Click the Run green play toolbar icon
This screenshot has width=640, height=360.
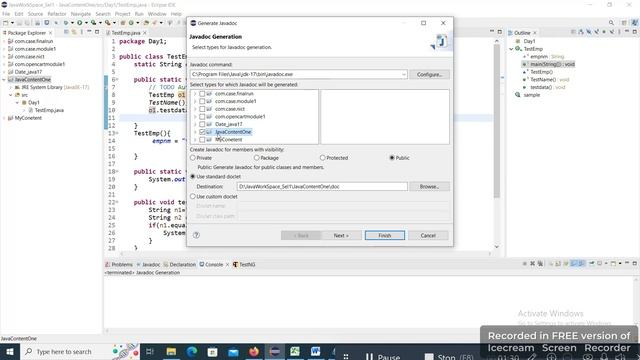coord(80,23)
